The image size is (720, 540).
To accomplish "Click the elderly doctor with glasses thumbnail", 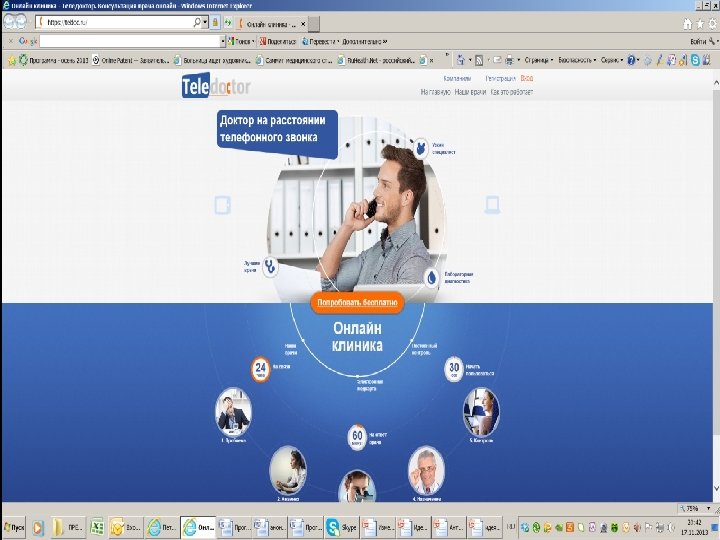I will 426,471.
